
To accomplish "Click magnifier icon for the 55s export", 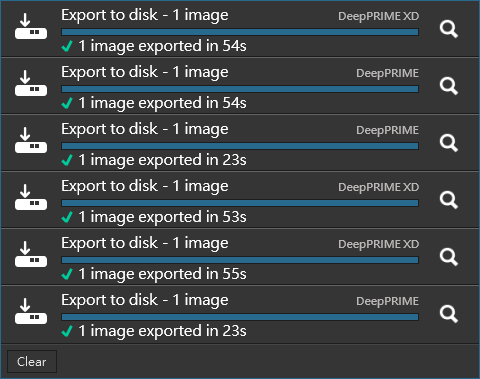I will click(449, 257).
